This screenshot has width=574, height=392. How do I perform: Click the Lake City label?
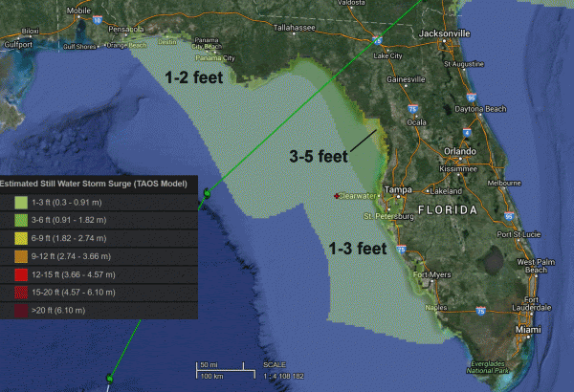coord(387,55)
